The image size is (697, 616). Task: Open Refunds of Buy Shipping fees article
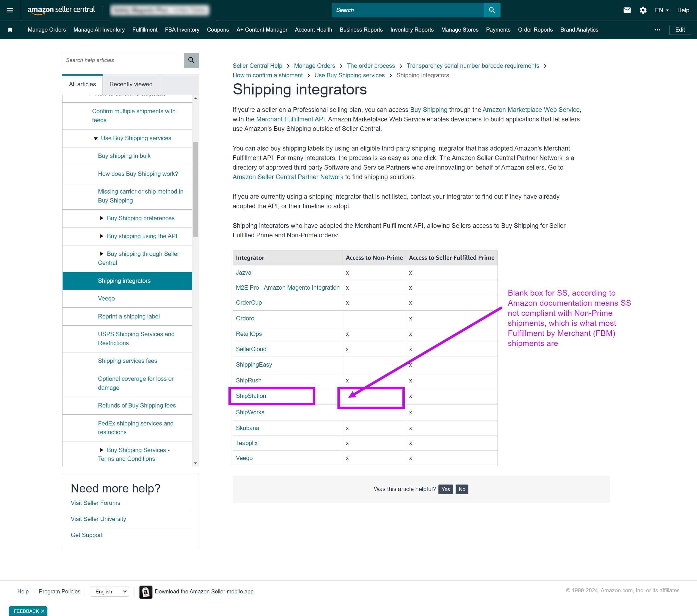coord(137,406)
